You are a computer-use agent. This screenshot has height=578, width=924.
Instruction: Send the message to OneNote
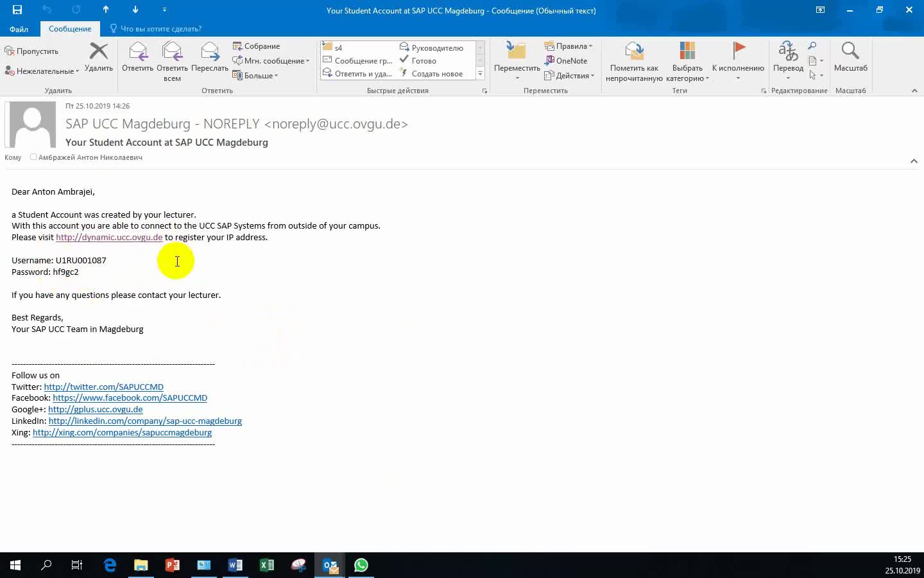click(x=566, y=61)
